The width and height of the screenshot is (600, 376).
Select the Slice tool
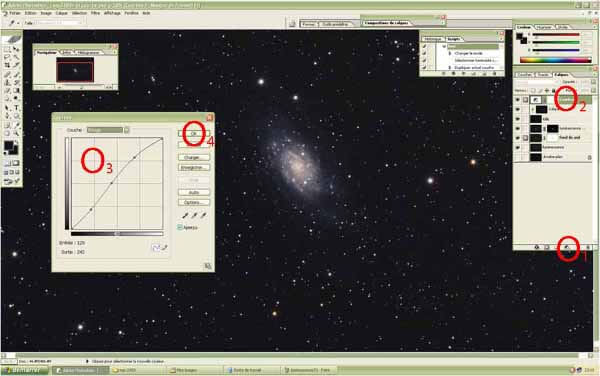click(x=16, y=65)
